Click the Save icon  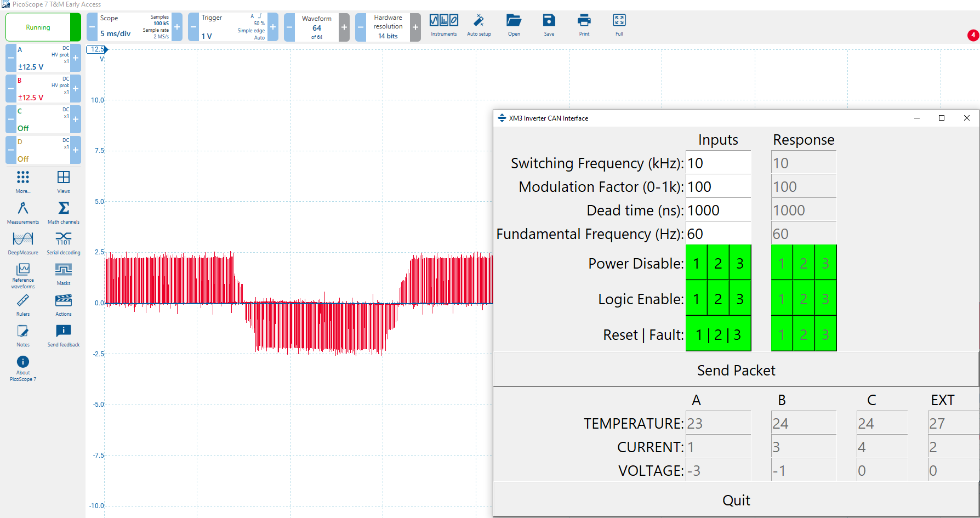(x=549, y=25)
